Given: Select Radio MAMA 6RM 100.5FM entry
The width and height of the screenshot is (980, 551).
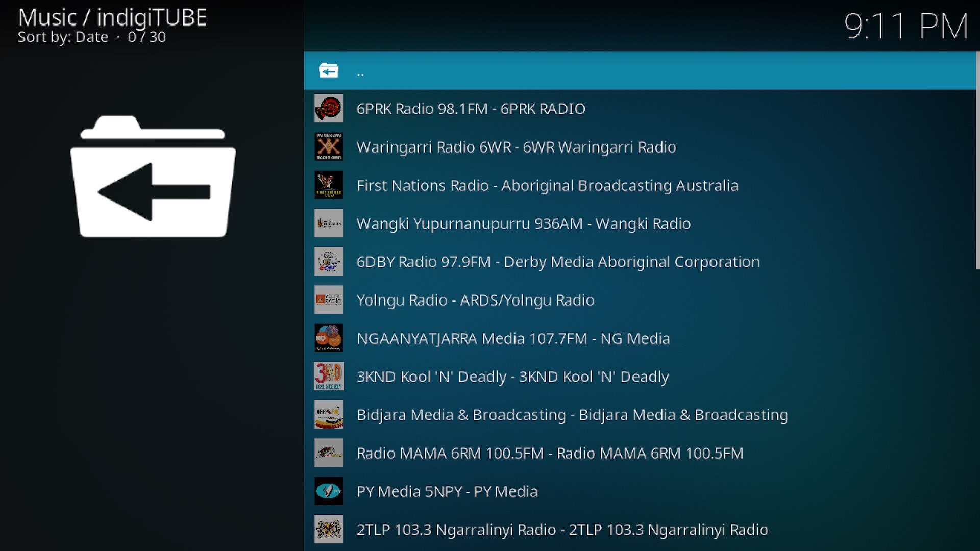Looking at the screenshot, I should (550, 453).
